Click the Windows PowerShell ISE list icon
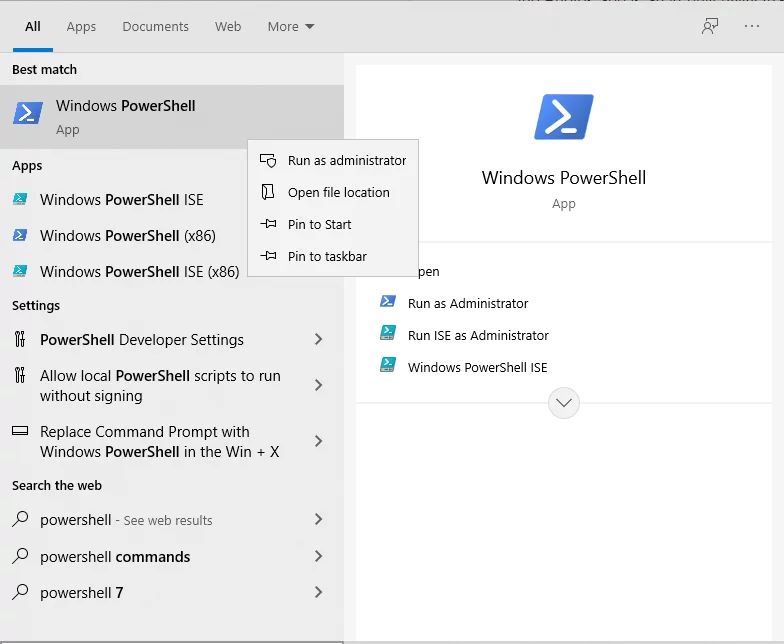 point(20,199)
